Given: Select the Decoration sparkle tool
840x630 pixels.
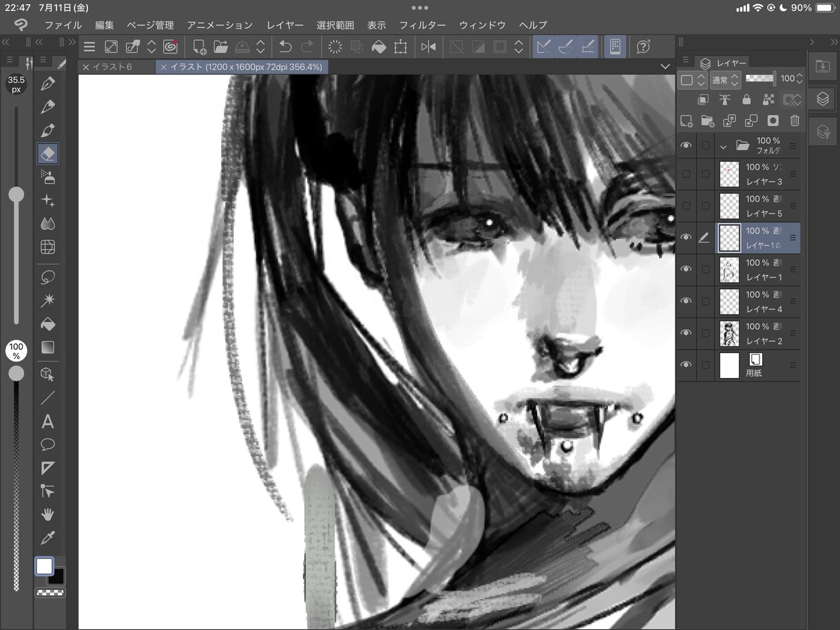Looking at the screenshot, I should [x=48, y=200].
